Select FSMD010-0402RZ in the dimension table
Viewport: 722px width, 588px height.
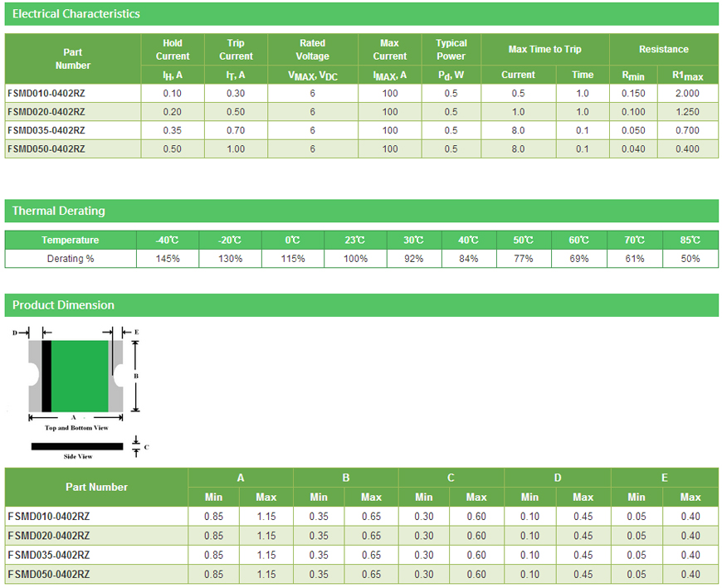(49, 516)
